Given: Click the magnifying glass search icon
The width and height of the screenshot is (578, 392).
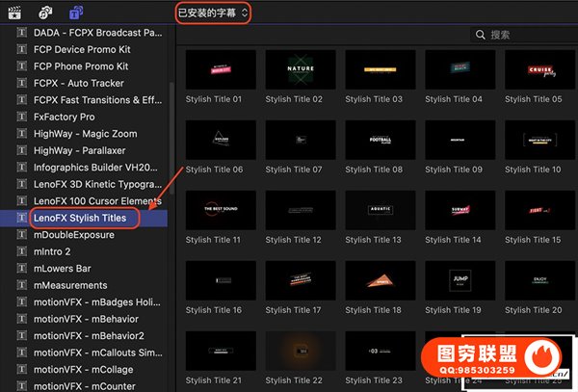Looking at the screenshot, I should pos(481,35).
